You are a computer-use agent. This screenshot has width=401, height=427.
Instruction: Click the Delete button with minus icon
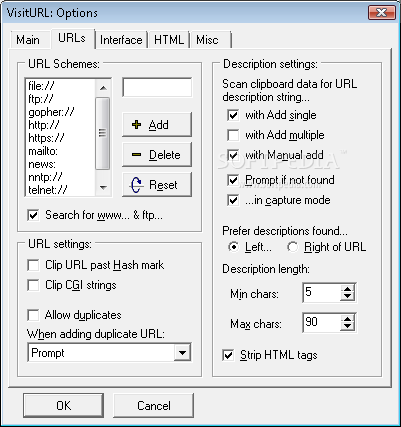(x=157, y=155)
